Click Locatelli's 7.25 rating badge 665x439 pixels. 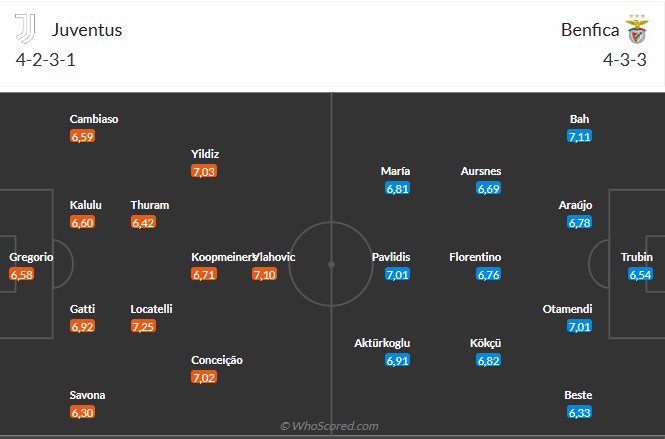(x=143, y=326)
